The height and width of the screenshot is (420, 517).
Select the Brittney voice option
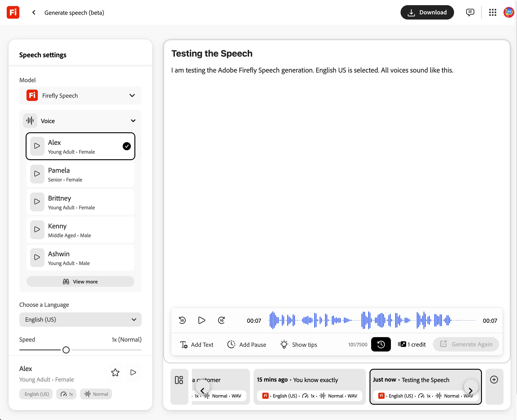80,202
